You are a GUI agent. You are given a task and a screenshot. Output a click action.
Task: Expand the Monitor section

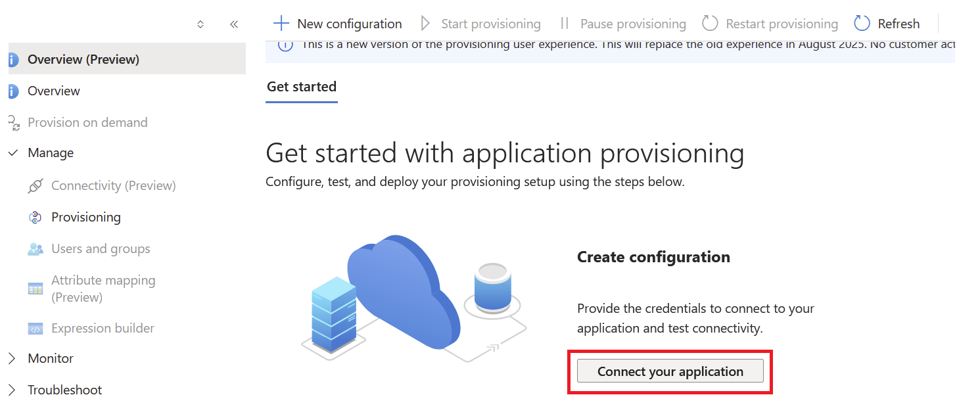(x=12, y=359)
